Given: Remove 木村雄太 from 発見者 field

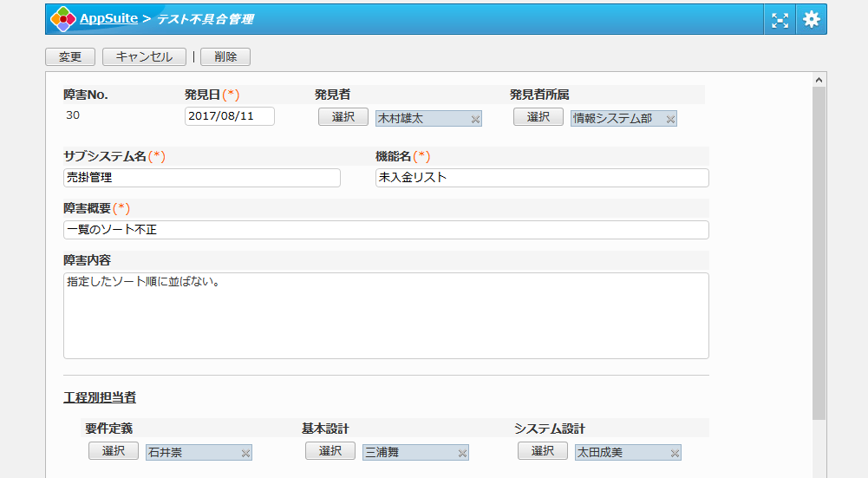Looking at the screenshot, I should 475,119.
